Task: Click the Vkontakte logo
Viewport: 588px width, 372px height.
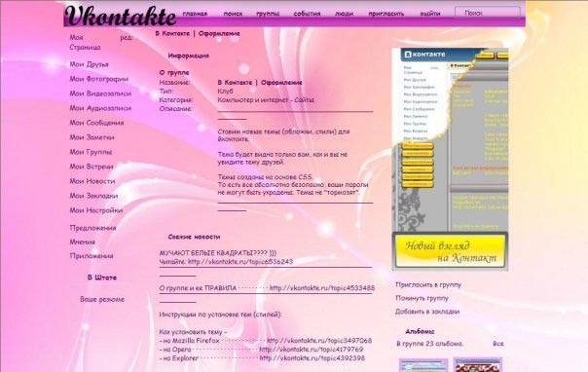Action: pyautogui.click(x=120, y=16)
